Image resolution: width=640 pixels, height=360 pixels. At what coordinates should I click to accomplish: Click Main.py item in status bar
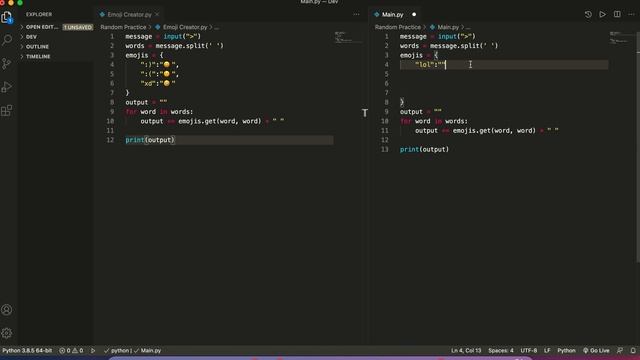coord(148,351)
